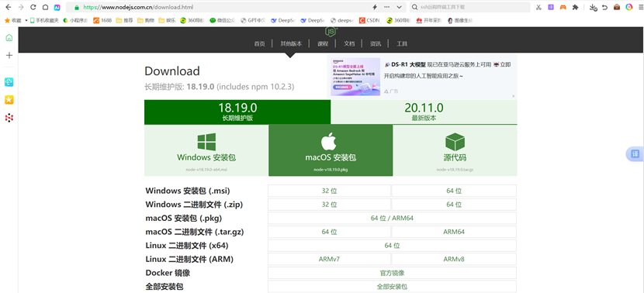Click 32 位 for Windows 安装包 (.msi)

tap(330, 191)
